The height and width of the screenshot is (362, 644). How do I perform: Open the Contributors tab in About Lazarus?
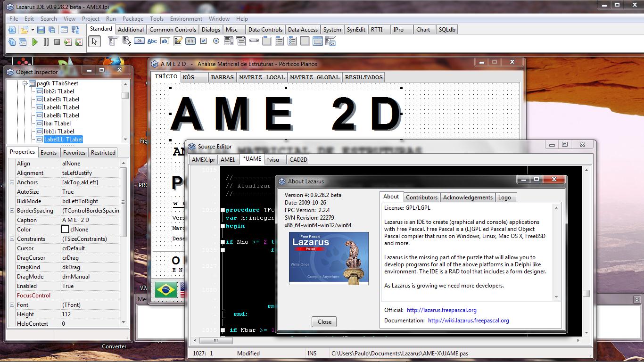tap(421, 197)
